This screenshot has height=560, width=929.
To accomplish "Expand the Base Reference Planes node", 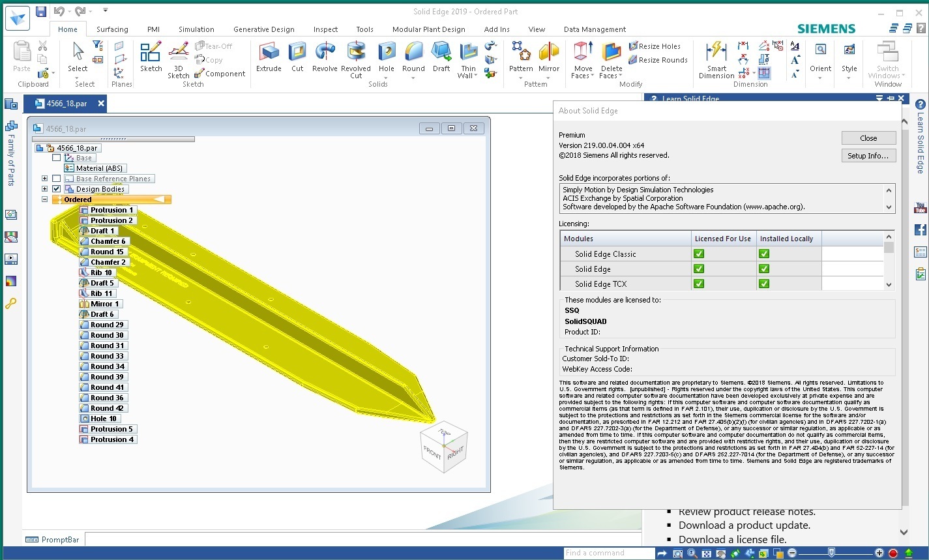I will point(44,179).
